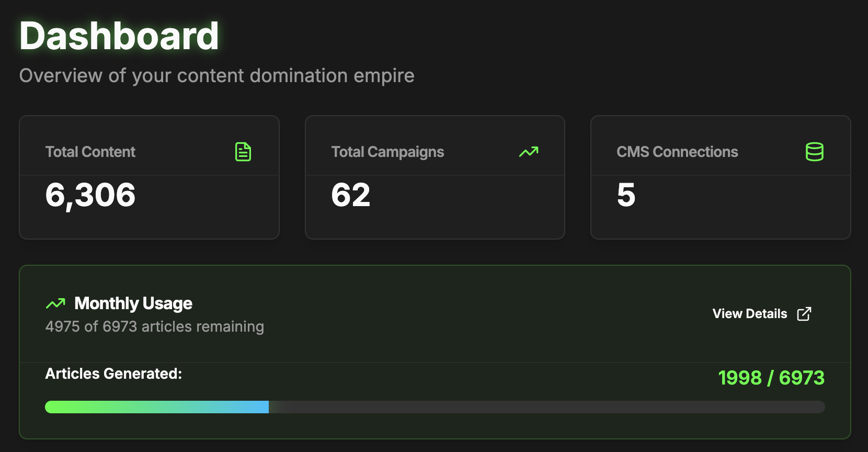The height and width of the screenshot is (452, 868).
Task: Click the Total Content label
Action: [x=90, y=152]
